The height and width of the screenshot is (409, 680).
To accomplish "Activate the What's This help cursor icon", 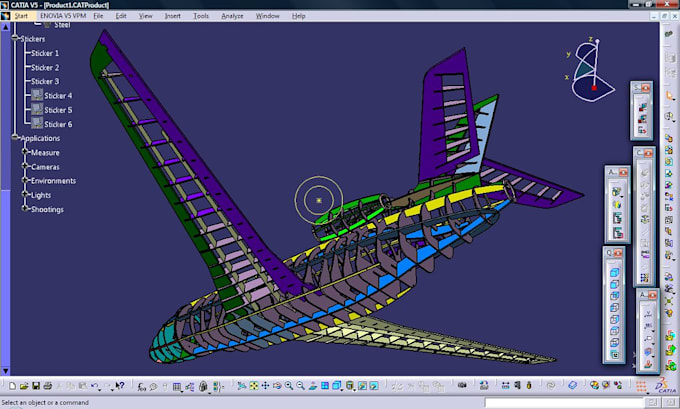I will [120, 385].
